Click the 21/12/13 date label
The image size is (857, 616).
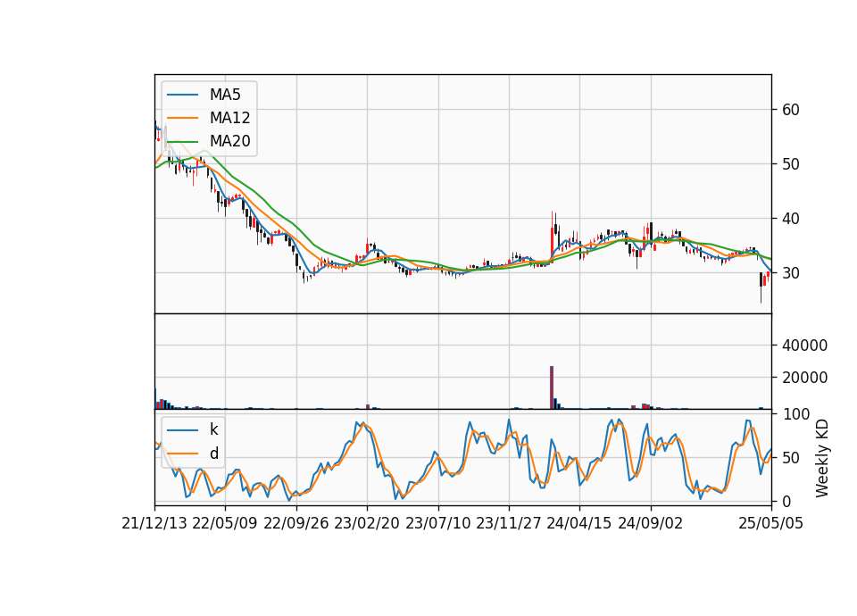click(154, 523)
